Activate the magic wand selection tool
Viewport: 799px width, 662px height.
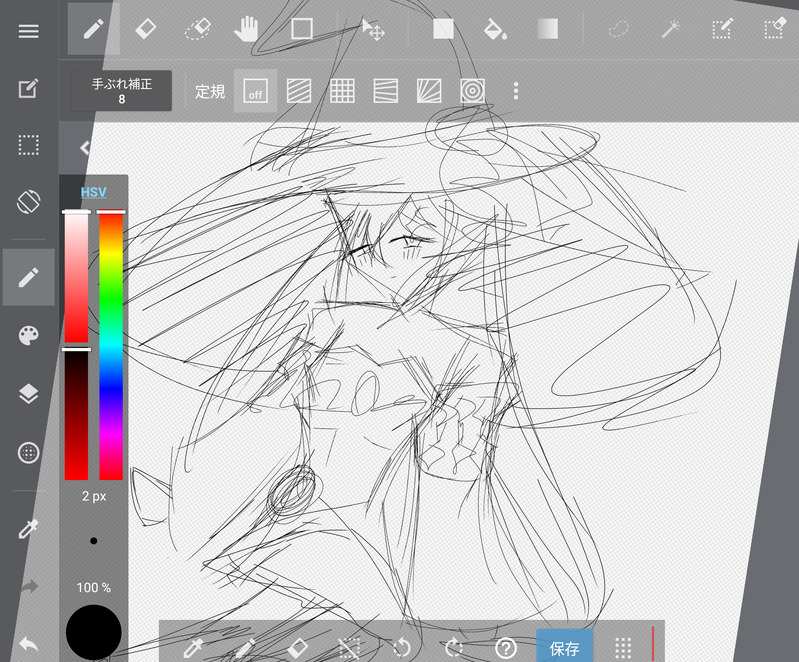point(671,29)
